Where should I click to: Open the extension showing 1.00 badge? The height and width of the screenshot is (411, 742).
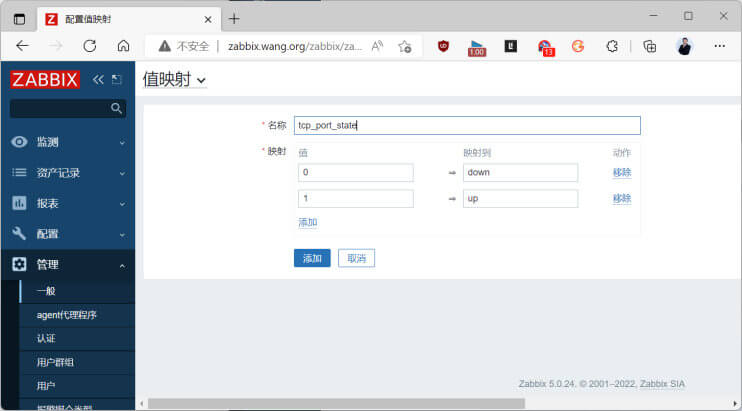(477, 48)
